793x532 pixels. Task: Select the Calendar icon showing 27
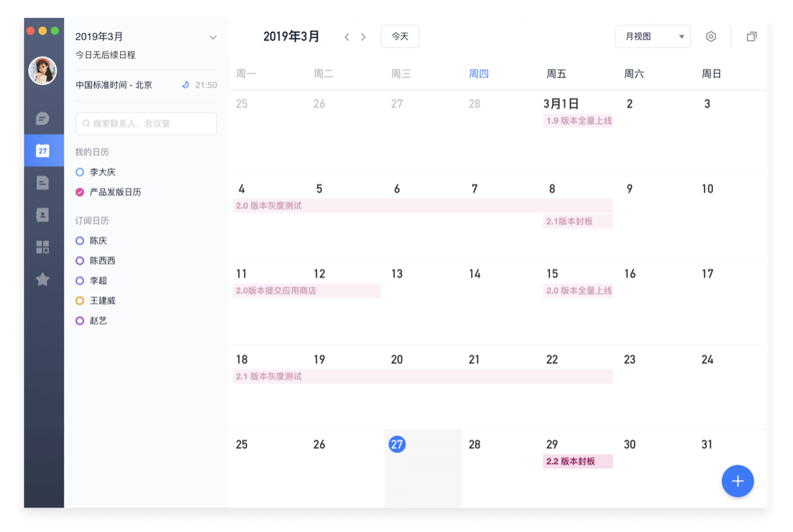click(44, 150)
